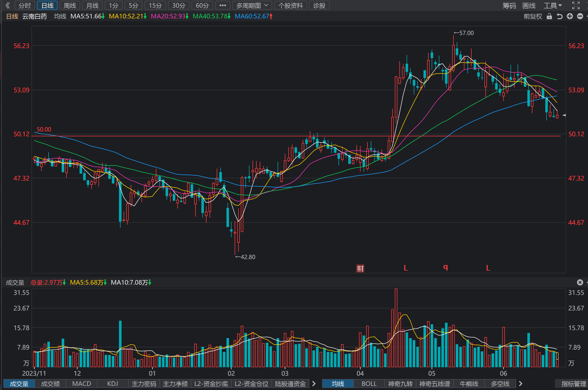
Task: Open 画线 drawing tools
Action: tap(529, 5)
